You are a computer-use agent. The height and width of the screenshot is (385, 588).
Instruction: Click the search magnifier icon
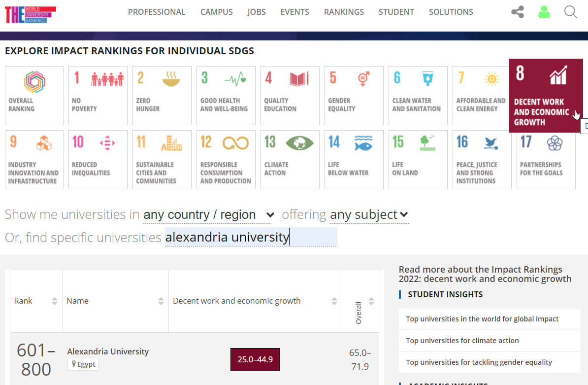point(570,12)
